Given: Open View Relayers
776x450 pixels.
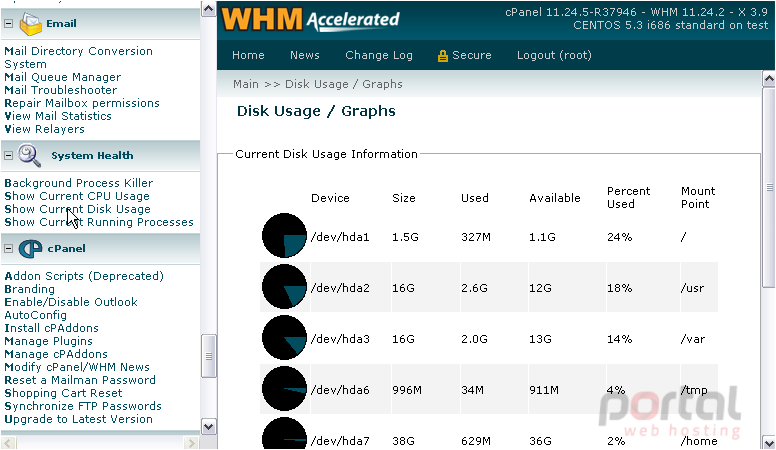Looking at the screenshot, I should point(45,129).
